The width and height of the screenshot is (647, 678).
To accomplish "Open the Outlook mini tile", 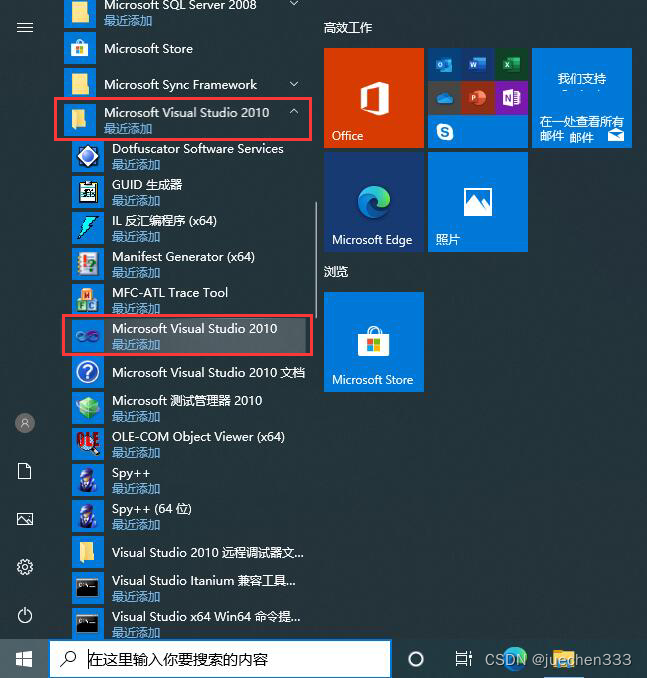I will (x=444, y=64).
